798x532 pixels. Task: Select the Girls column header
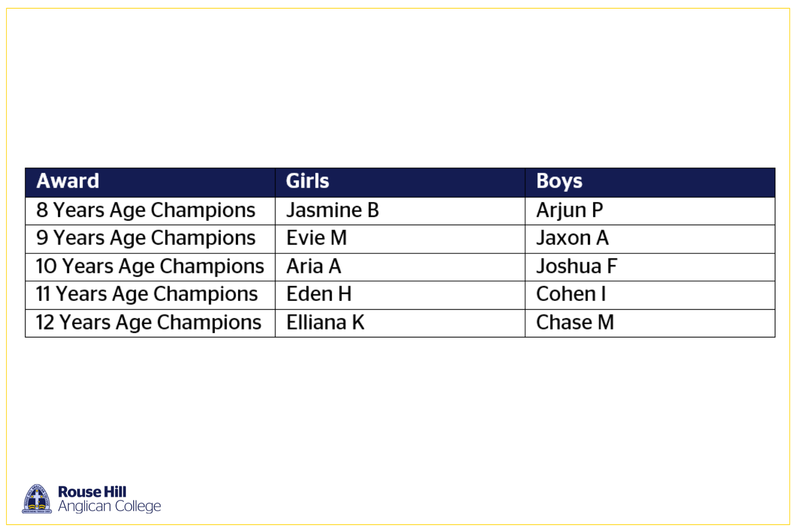click(400, 182)
